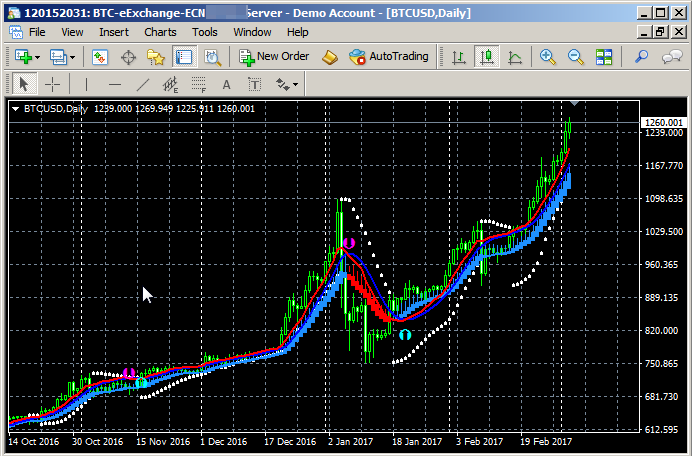Open the Window menu

click(252, 32)
